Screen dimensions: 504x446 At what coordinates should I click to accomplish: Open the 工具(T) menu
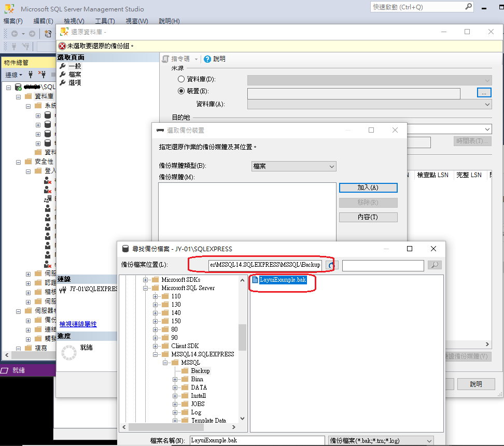pyautogui.click(x=105, y=21)
